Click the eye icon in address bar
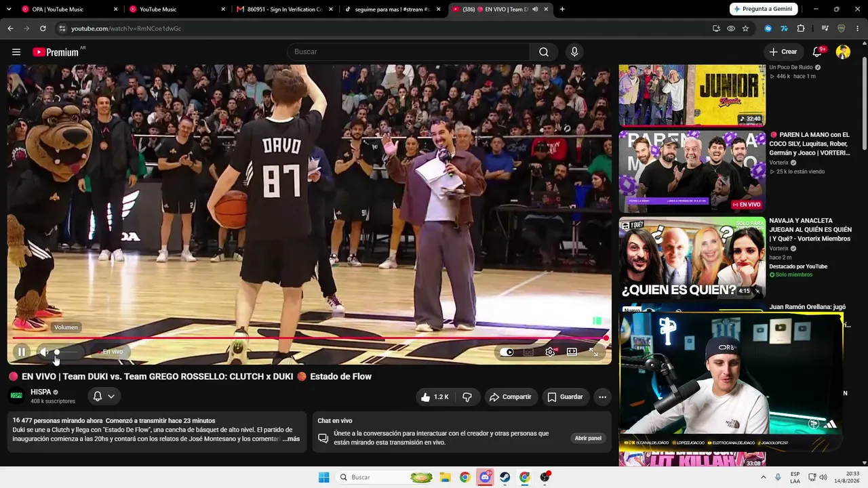 click(x=731, y=28)
